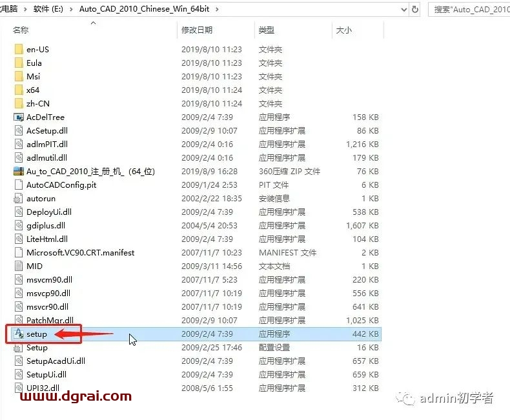Select the UPI32.dll file row
Viewport: 510px width, 420px height.
coord(196,388)
